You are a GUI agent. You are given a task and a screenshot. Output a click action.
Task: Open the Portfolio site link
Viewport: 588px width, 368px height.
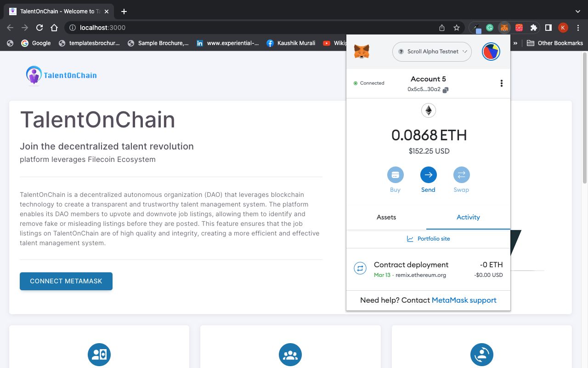click(x=429, y=239)
